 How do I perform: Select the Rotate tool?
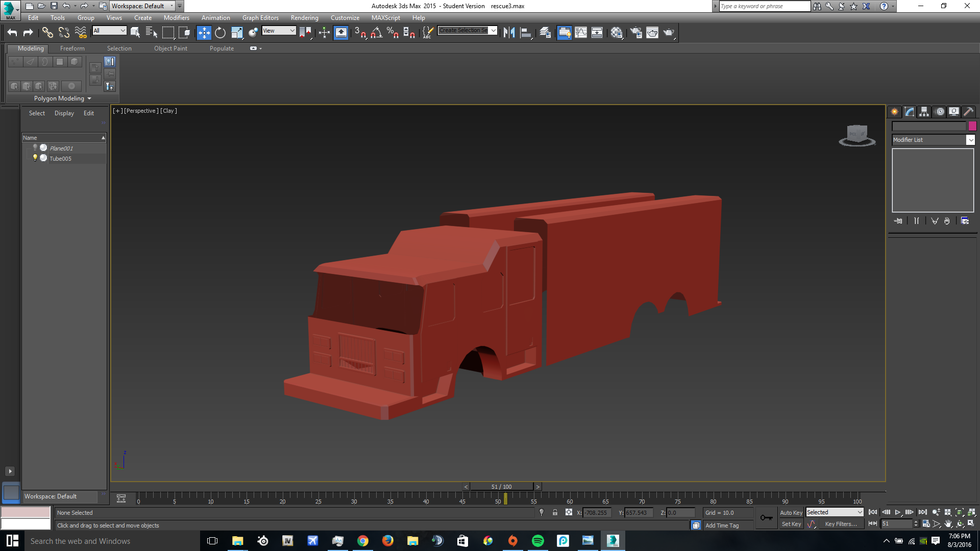point(220,33)
